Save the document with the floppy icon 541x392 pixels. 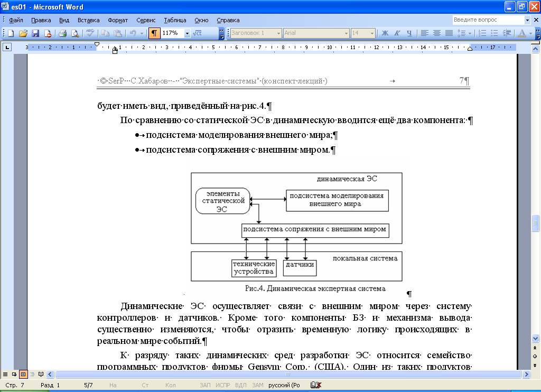click(x=35, y=33)
